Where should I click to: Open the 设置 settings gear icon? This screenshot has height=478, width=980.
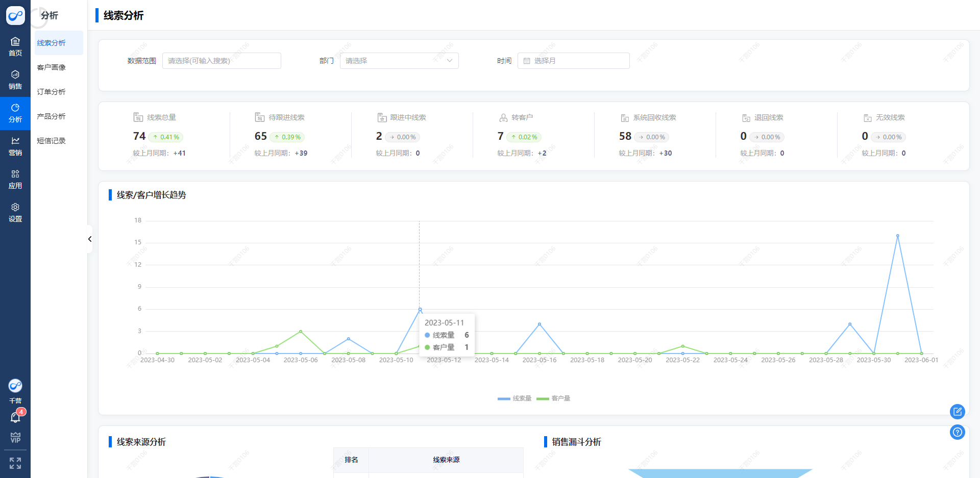(15, 212)
